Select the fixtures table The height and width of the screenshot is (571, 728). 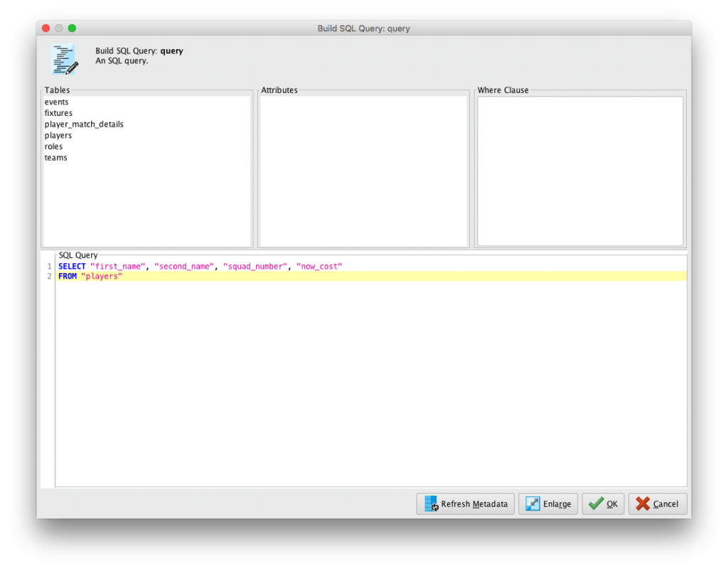[58, 113]
